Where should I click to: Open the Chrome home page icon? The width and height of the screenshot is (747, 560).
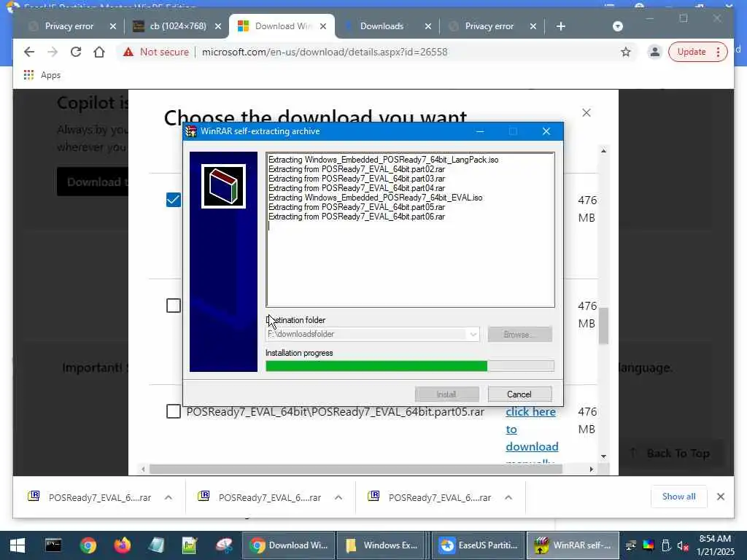99,52
